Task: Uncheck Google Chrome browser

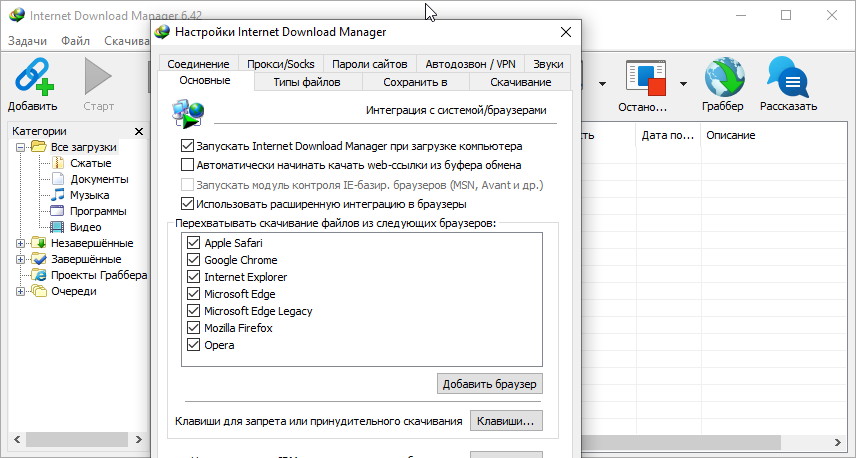Action: click(x=193, y=259)
